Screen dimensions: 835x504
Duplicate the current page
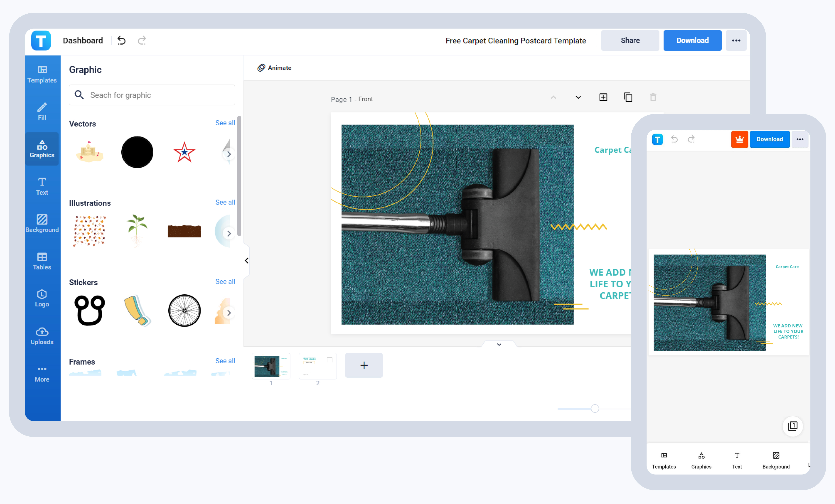click(628, 97)
